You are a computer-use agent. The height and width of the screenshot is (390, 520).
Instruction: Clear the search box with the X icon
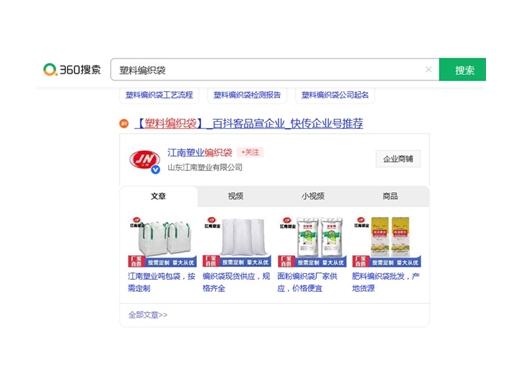click(428, 69)
